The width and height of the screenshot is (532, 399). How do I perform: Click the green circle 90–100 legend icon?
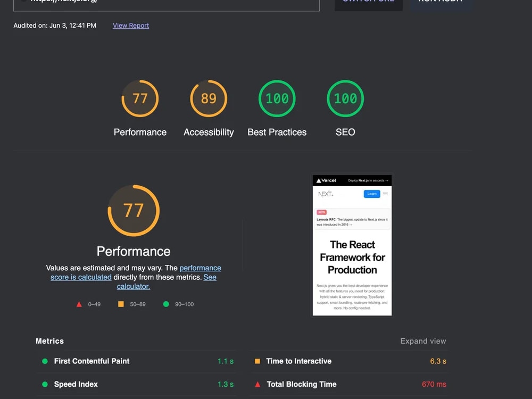pyautogui.click(x=166, y=304)
